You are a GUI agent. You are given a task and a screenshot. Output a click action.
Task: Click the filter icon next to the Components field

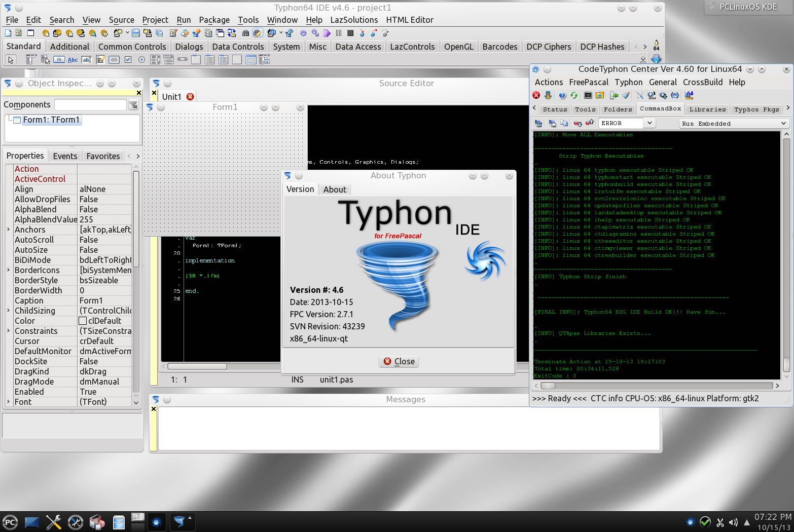133,105
